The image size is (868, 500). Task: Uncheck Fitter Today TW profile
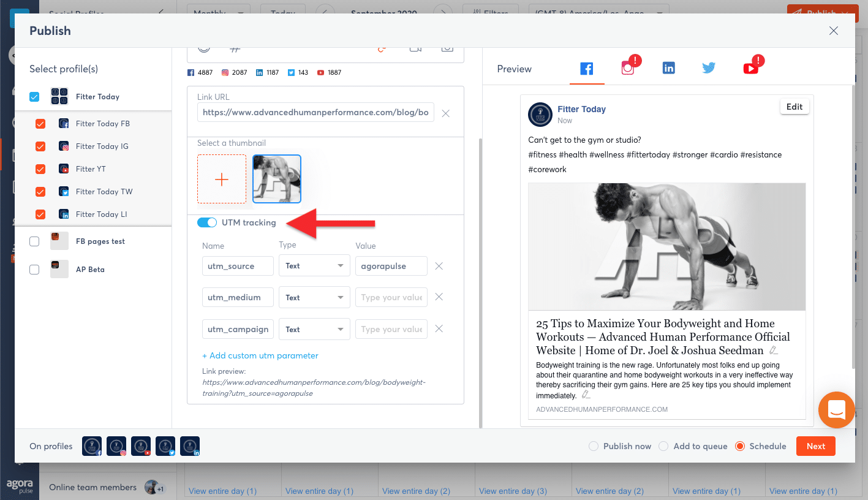(x=40, y=191)
